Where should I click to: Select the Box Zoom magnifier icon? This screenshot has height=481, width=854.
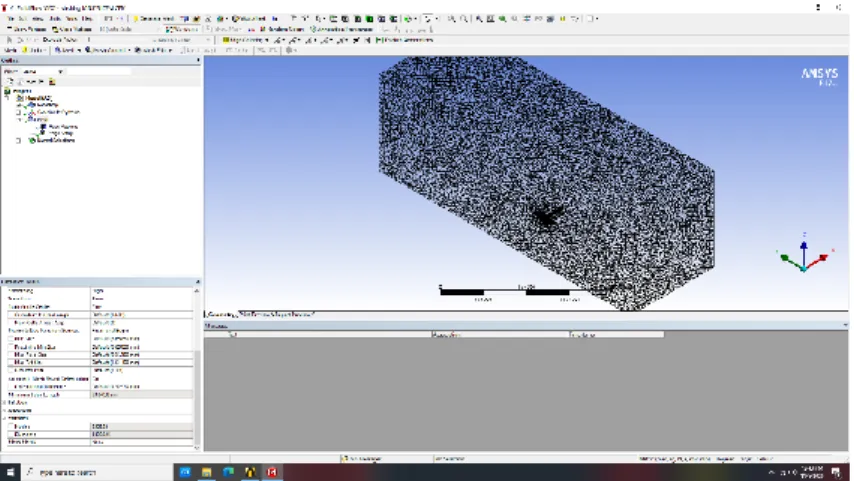463,19
